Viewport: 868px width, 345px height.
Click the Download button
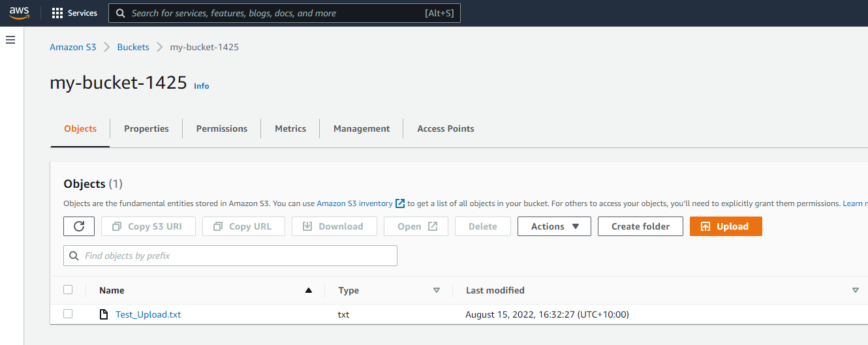click(334, 226)
